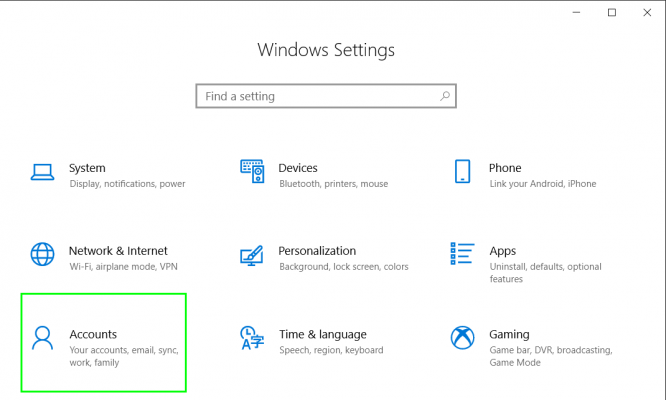Go to Devices settings label
This screenshot has width=666, height=400.
coord(298,168)
